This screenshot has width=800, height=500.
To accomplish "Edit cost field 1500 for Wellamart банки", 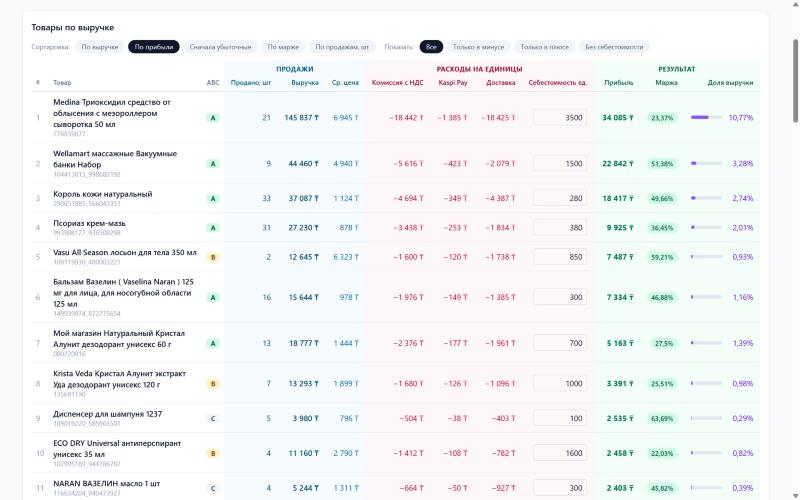I will pos(560,164).
